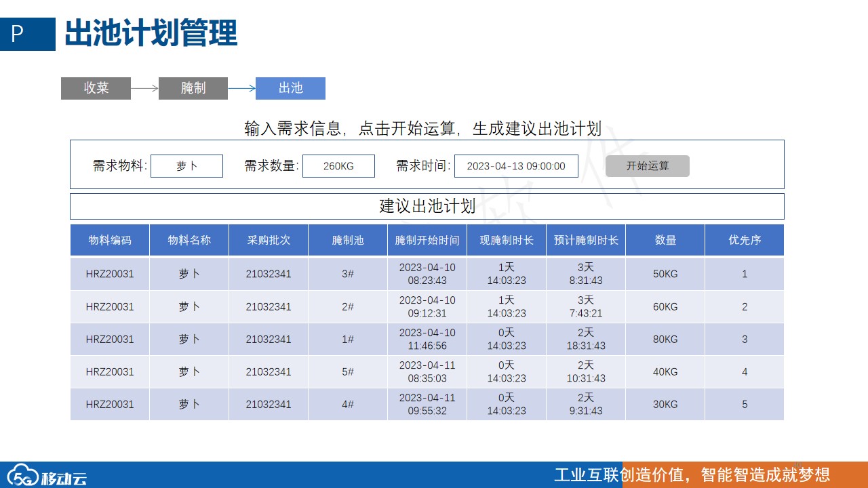
Task: Click priority 1 cell
Action: [745, 274]
